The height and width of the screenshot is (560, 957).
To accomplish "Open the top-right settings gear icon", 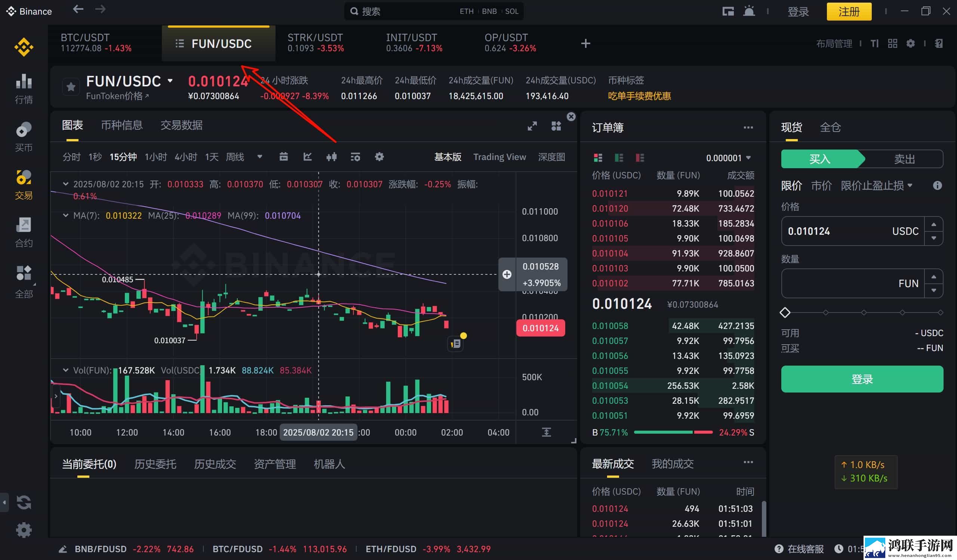I will [x=910, y=43].
